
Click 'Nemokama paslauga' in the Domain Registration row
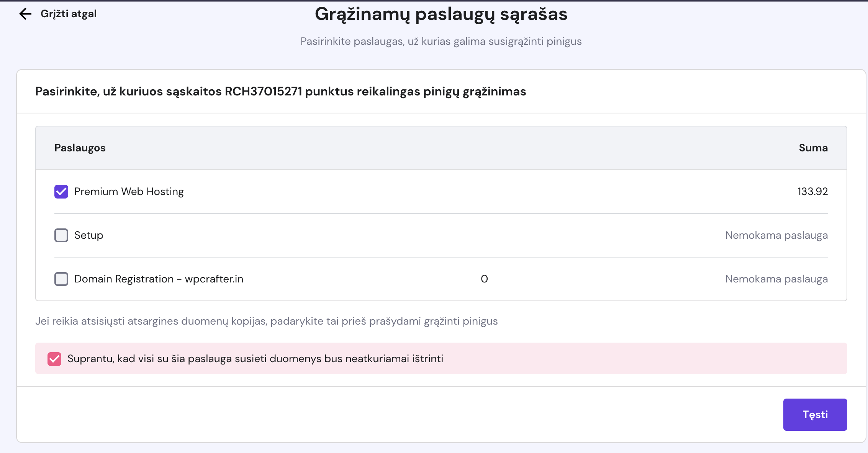(776, 279)
